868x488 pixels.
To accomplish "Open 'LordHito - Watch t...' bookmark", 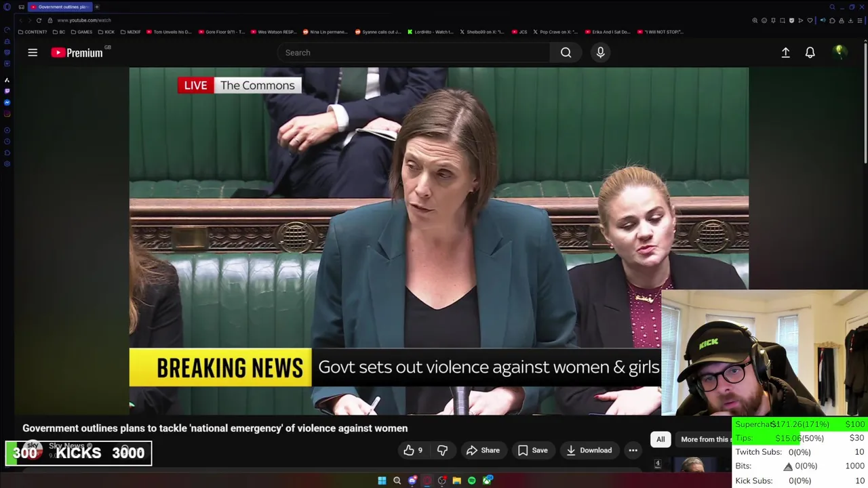I will pos(430,32).
